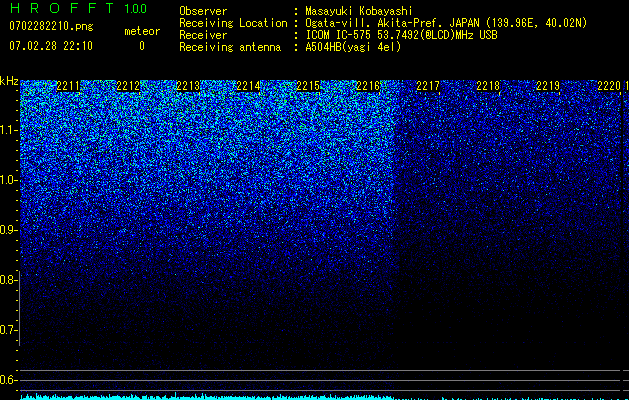Click the 2216 time marker
Image resolution: width=629 pixels, height=400 pixels.
368,86
